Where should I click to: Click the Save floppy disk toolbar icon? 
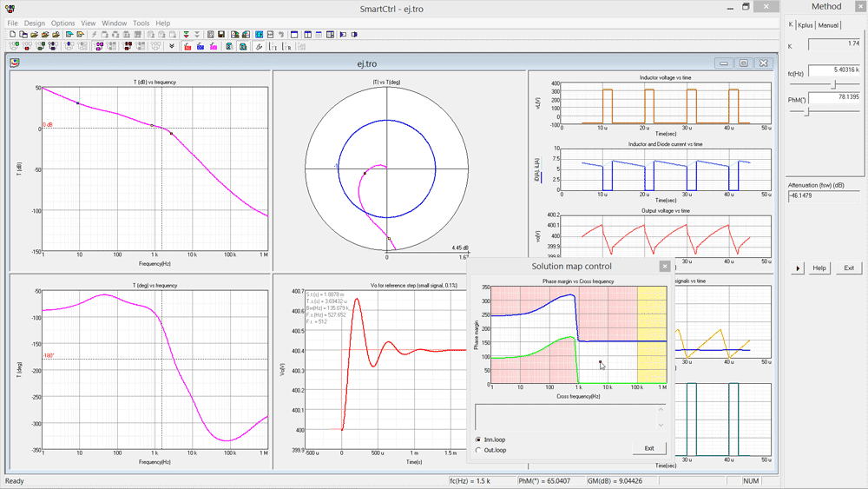220,34
